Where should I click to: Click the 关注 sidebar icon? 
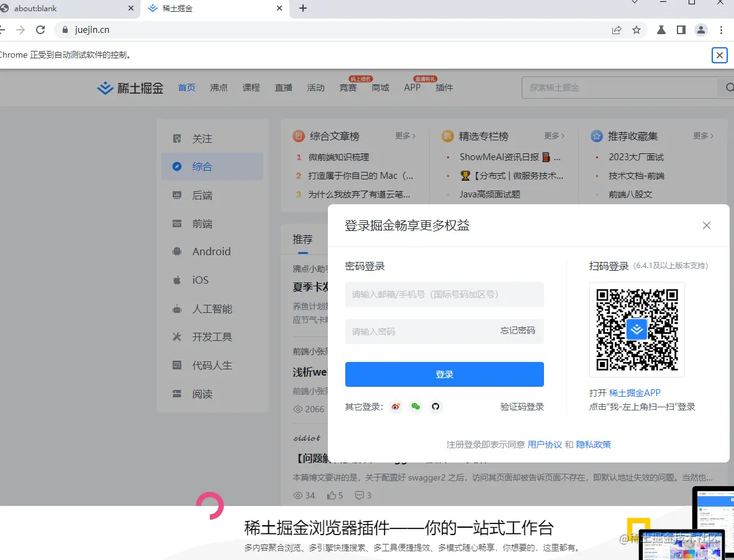tap(177, 138)
